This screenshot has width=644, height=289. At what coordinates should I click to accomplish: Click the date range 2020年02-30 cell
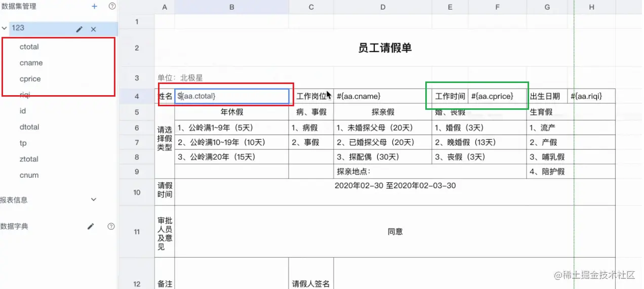point(395,192)
